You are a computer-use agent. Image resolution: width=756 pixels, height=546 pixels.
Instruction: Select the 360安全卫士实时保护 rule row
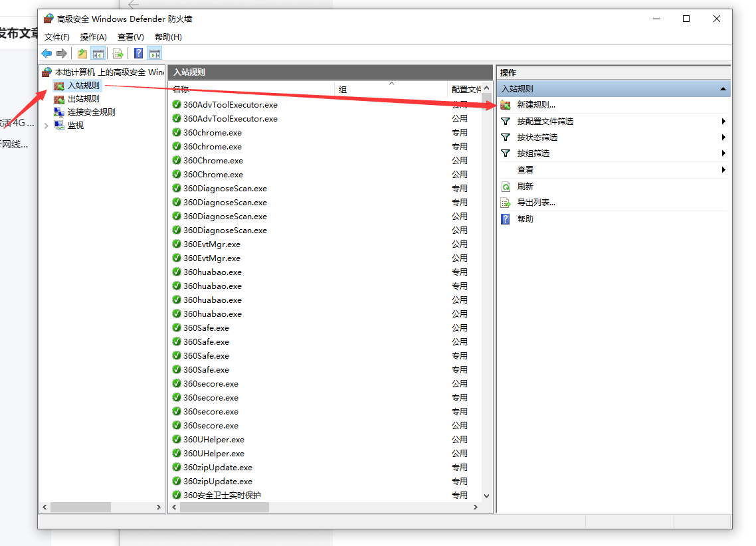[x=324, y=495]
